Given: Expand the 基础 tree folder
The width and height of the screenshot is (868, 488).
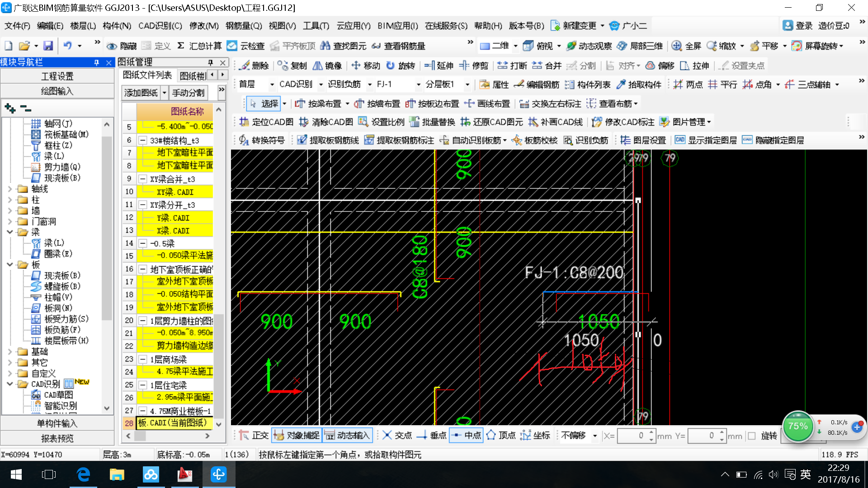Looking at the screenshot, I should click(10, 352).
